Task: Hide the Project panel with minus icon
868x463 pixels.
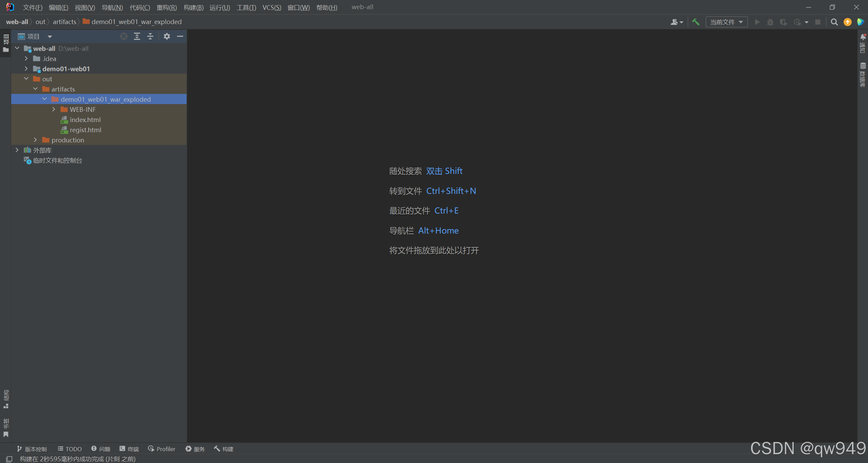Action: point(180,36)
